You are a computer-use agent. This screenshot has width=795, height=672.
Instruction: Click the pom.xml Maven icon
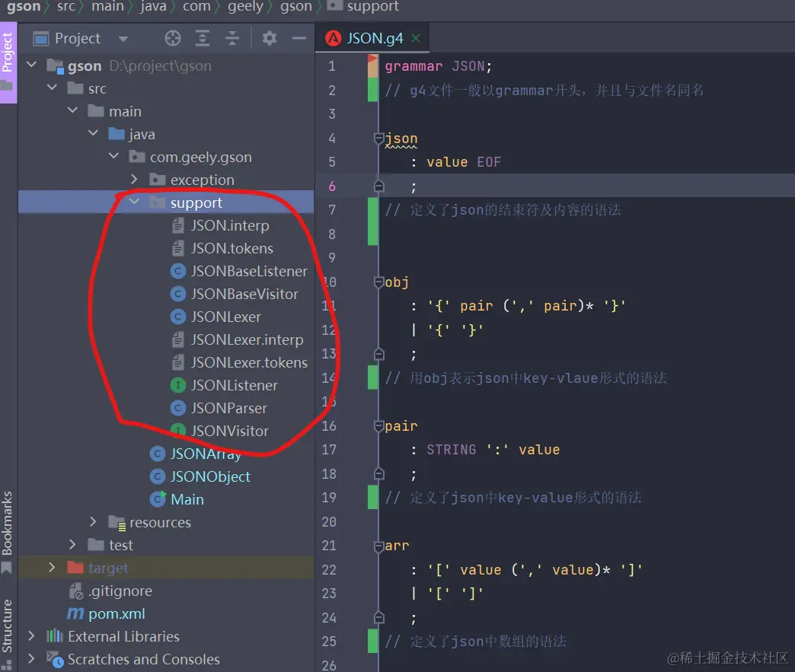point(75,613)
